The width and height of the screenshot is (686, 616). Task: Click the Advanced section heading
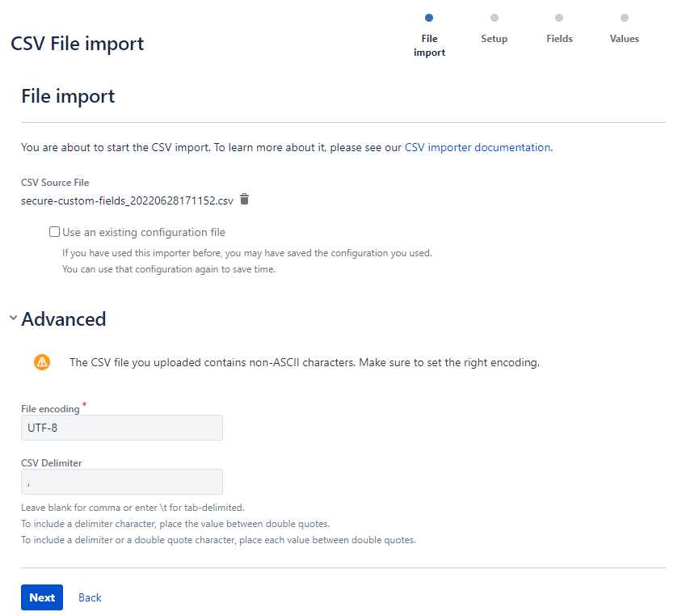[64, 319]
